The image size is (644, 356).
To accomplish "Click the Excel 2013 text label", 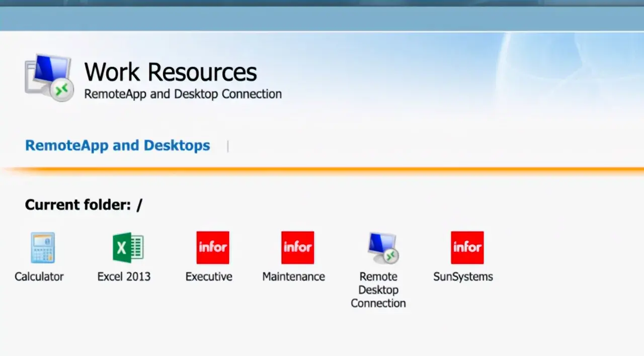I will pyautogui.click(x=124, y=276).
